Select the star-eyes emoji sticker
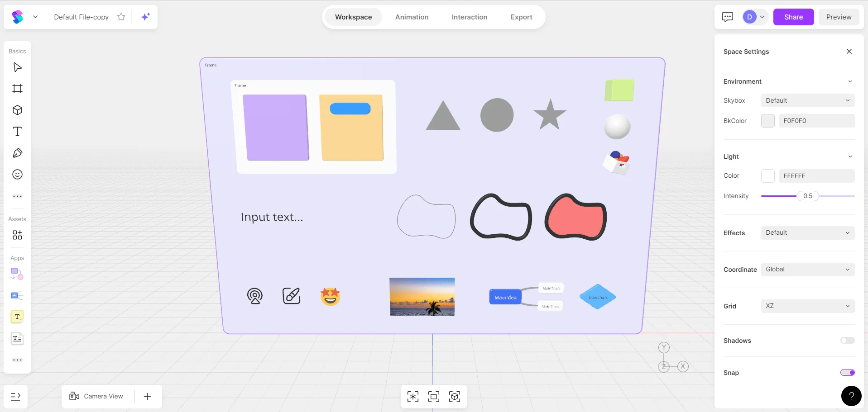This screenshot has width=868, height=412. pos(330,296)
